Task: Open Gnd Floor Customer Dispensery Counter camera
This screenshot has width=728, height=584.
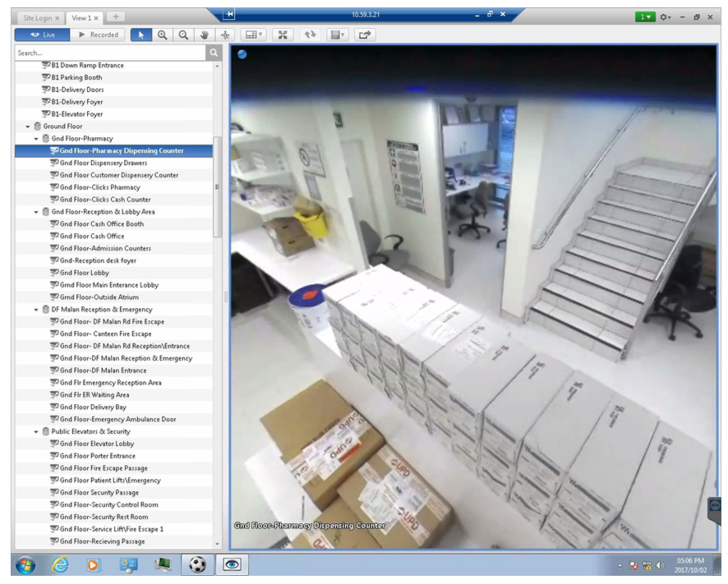Action: [x=119, y=175]
